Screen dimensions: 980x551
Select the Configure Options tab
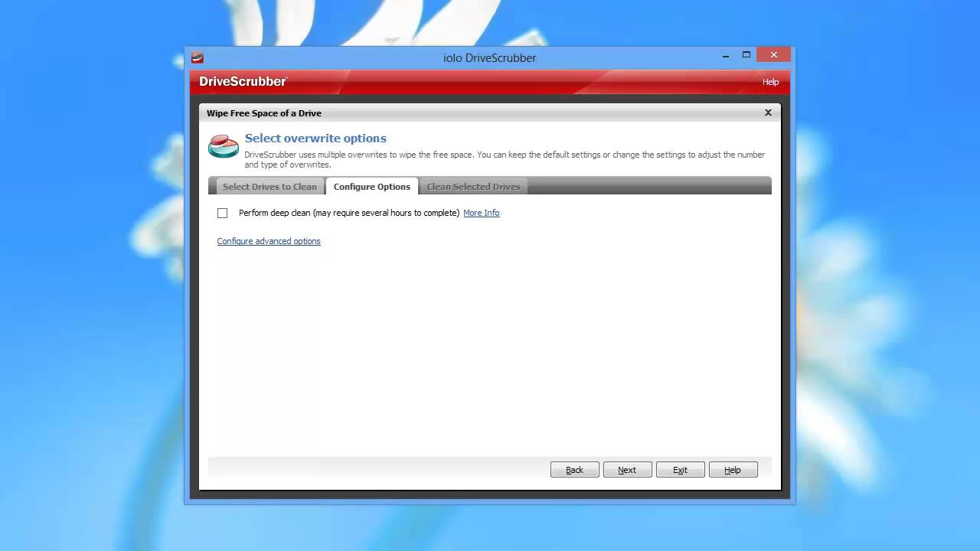point(372,187)
